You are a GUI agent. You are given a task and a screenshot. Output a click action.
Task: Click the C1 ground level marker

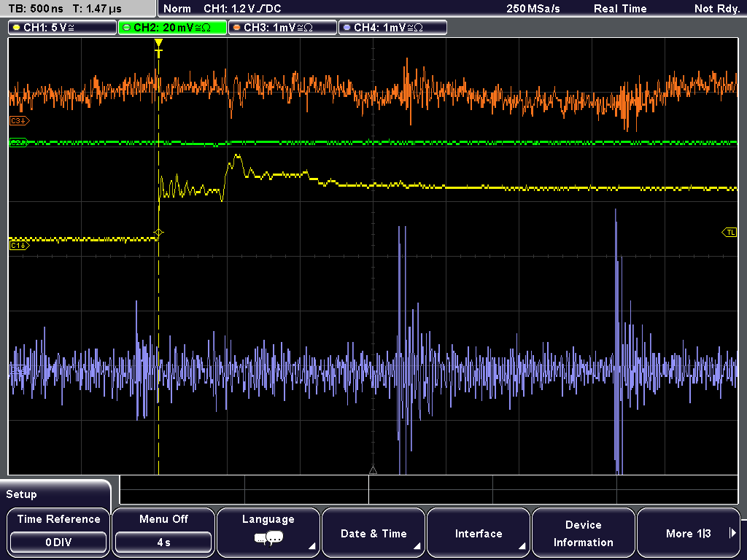(x=19, y=245)
